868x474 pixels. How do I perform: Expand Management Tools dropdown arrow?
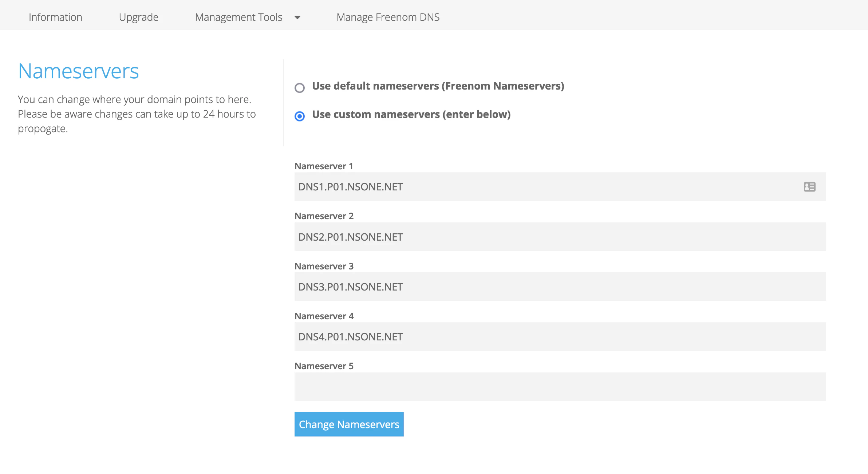tap(297, 17)
